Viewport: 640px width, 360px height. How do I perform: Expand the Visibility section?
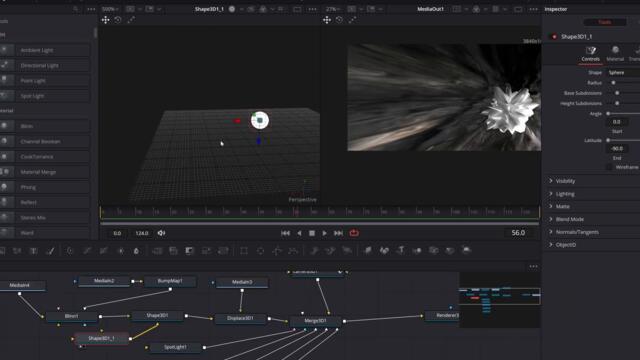tap(551, 181)
